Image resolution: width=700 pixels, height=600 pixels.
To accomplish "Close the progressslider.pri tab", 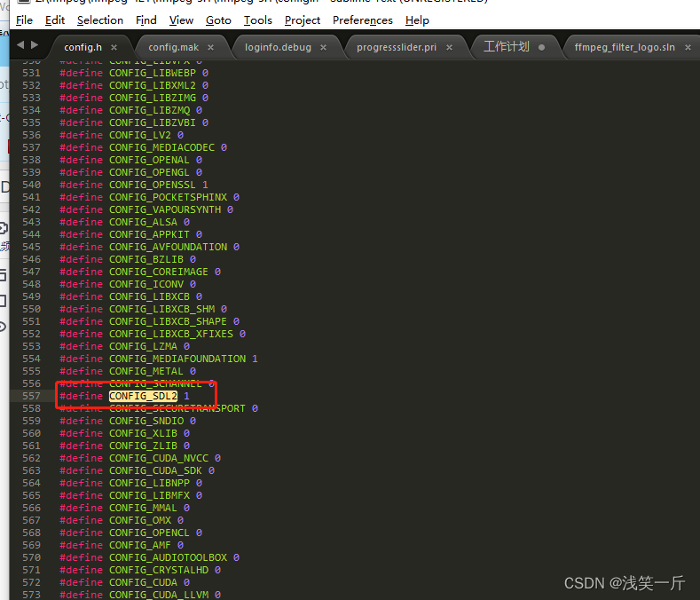I will [449, 47].
